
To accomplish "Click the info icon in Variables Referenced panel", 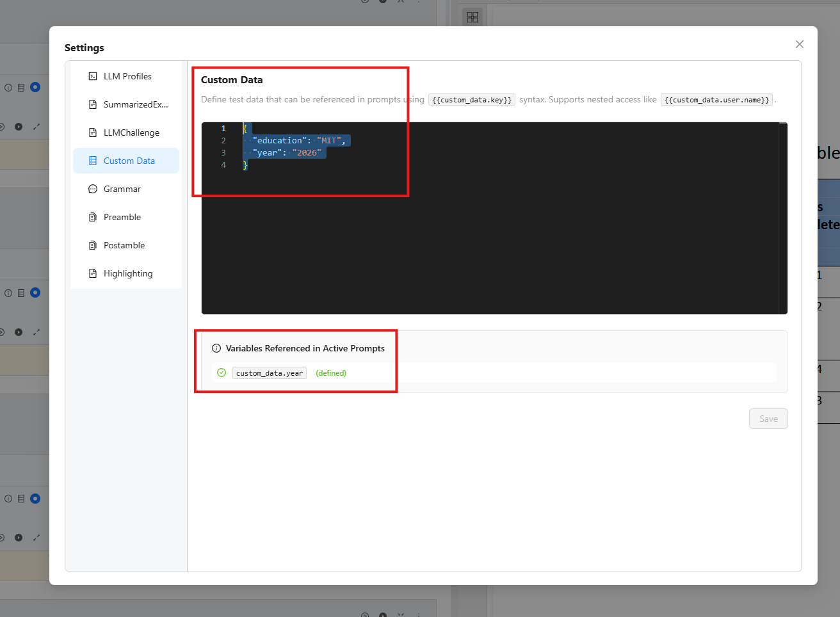I will [216, 348].
